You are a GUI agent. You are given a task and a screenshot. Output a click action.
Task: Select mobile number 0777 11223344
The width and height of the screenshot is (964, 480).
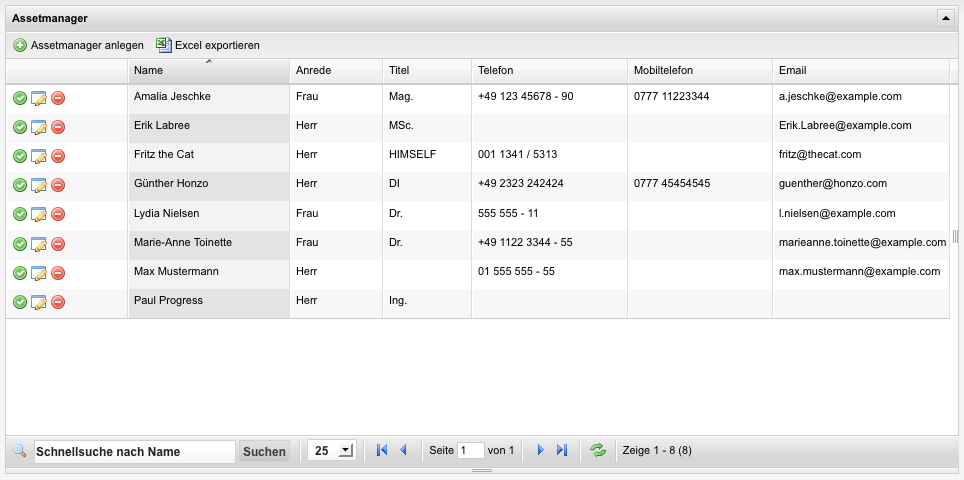(x=671, y=96)
